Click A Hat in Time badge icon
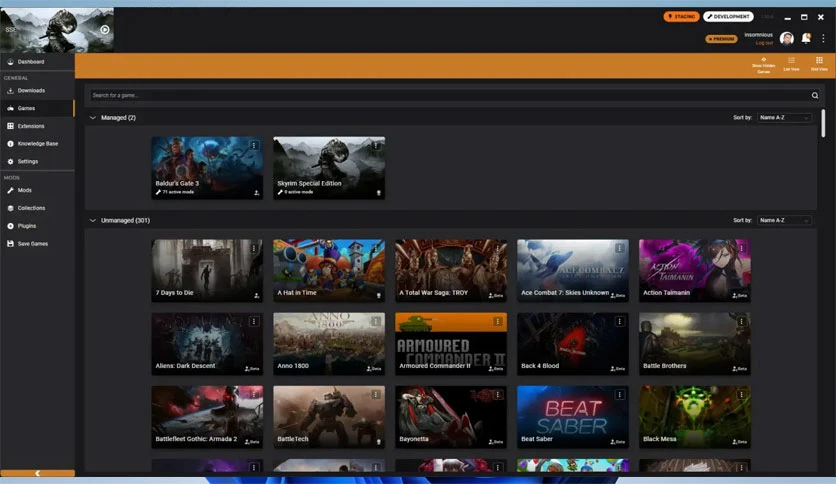The image size is (836, 484). (379, 295)
